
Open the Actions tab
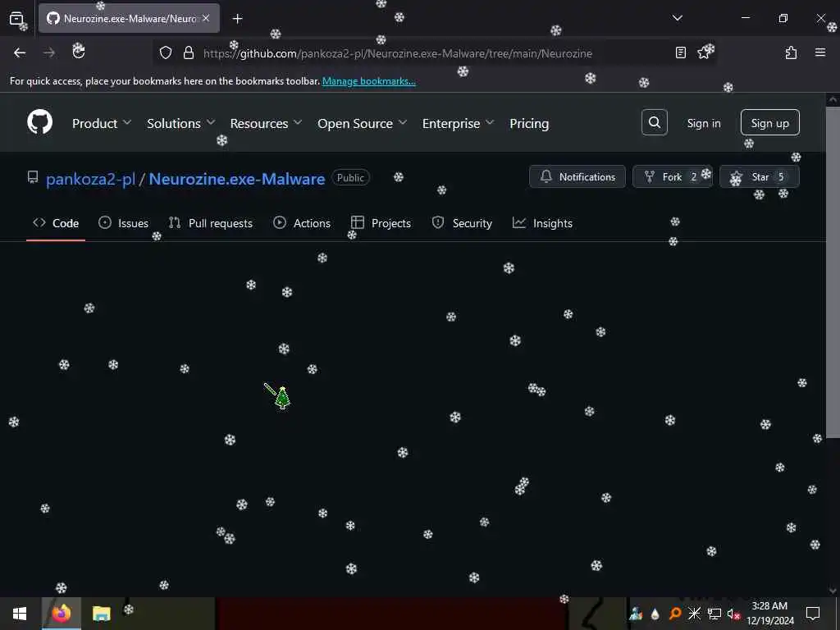pyautogui.click(x=302, y=223)
